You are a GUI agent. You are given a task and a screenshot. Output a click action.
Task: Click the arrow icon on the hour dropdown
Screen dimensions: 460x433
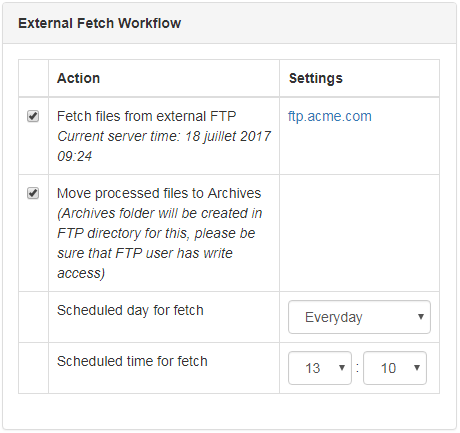342,368
